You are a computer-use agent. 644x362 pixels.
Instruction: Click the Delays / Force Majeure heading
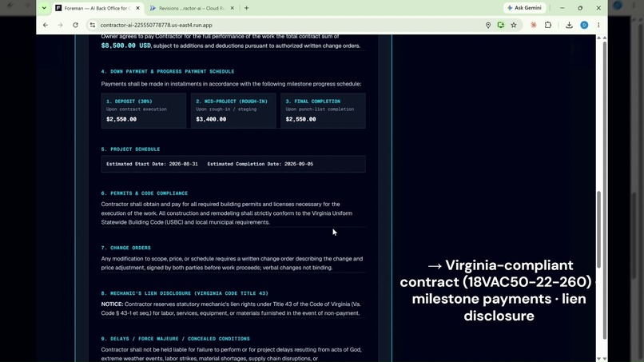[x=175, y=339]
